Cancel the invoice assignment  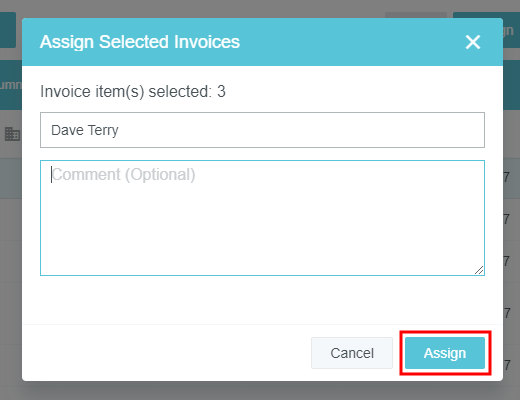click(352, 353)
